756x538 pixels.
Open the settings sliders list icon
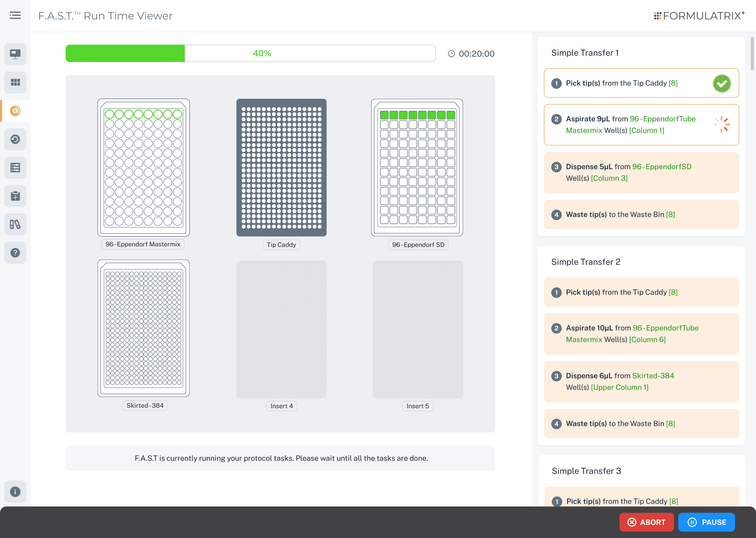(15, 168)
